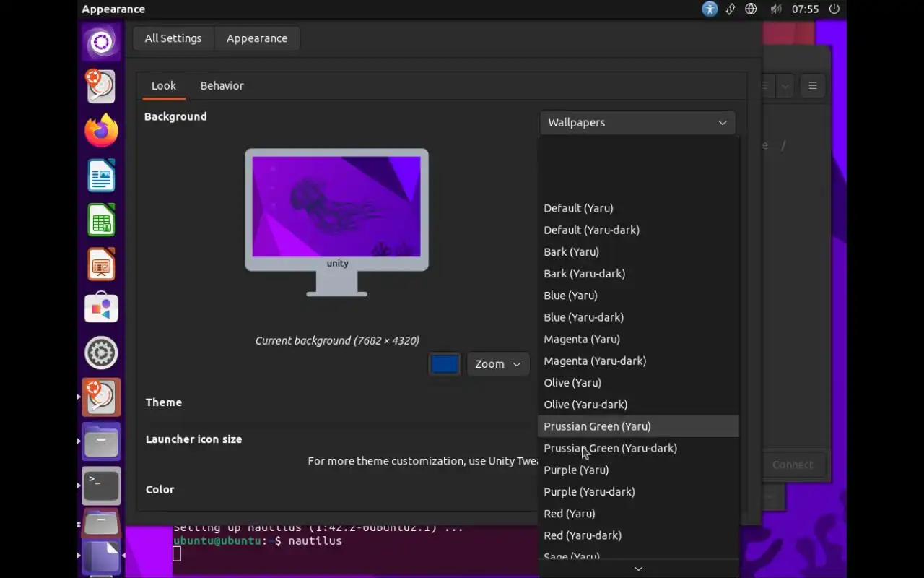The height and width of the screenshot is (578, 924).
Task: Open LibreOffice Calc from the launcher
Action: point(101,220)
